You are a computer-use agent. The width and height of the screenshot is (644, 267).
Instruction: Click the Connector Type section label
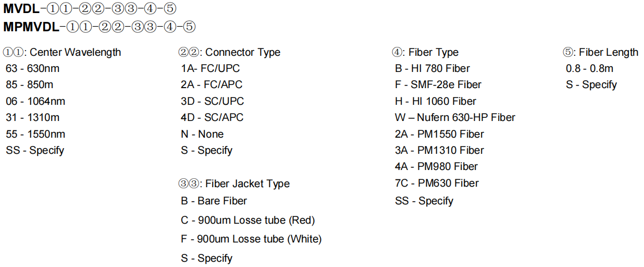click(x=229, y=52)
